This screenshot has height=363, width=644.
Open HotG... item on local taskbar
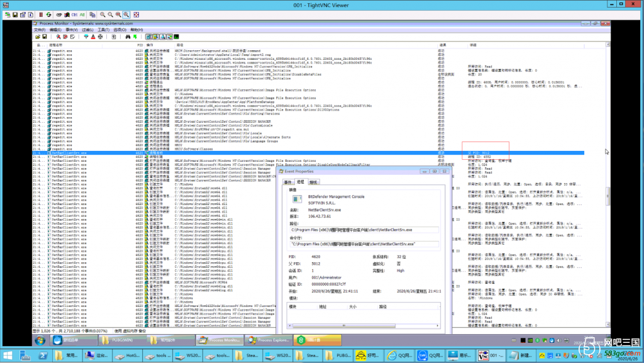127,355
